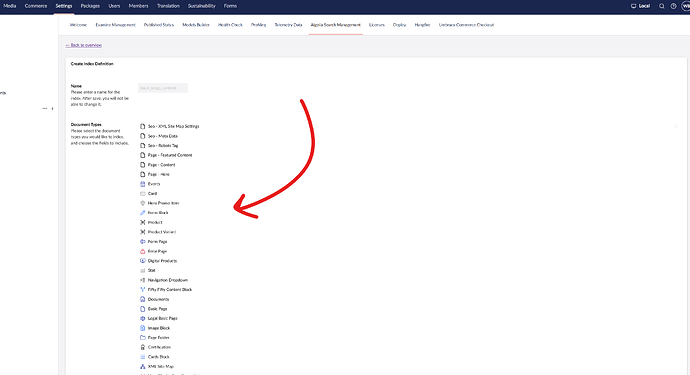The height and width of the screenshot is (375, 690).
Task: Open the help question-mark icon in header
Action: (673, 6)
